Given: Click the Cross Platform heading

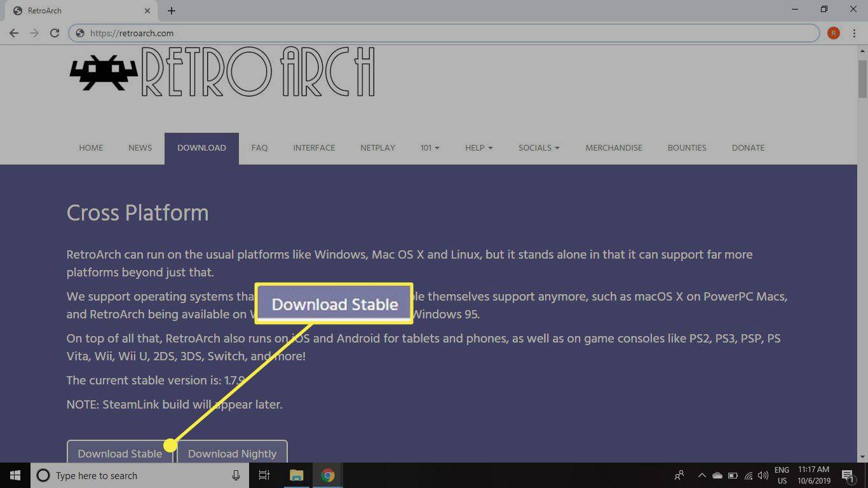Looking at the screenshot, I should click(137, 213).
